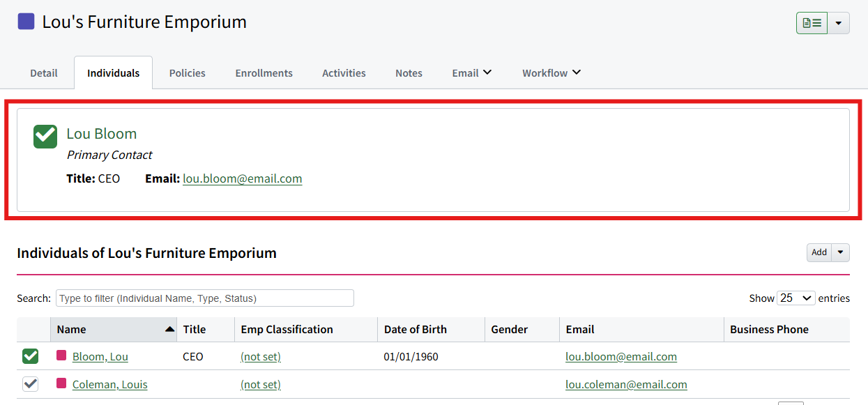The width and height of the screenshot is (868, 405).
Task: Change the Show entries count dropdown
Action: 796,298
